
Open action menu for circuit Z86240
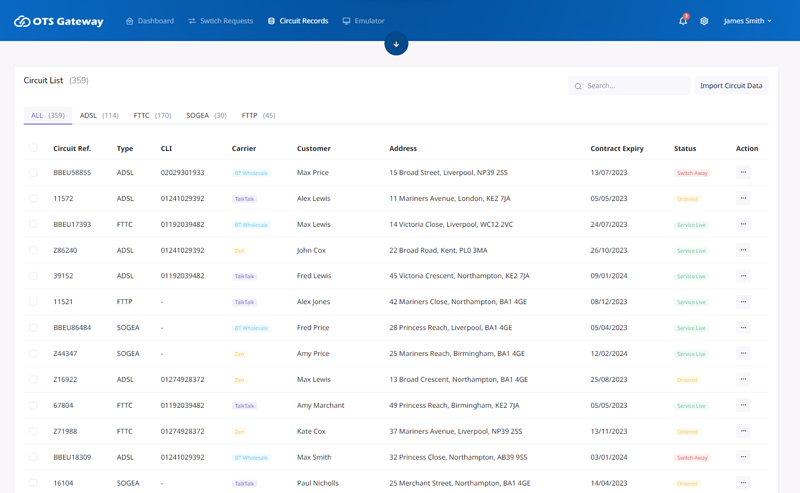click(x=743, y=250)
